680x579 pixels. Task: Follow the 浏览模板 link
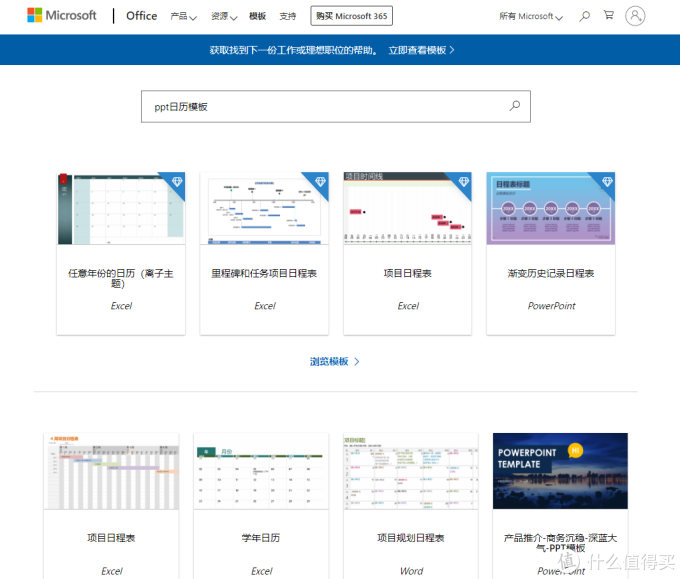tap(329, 362)
